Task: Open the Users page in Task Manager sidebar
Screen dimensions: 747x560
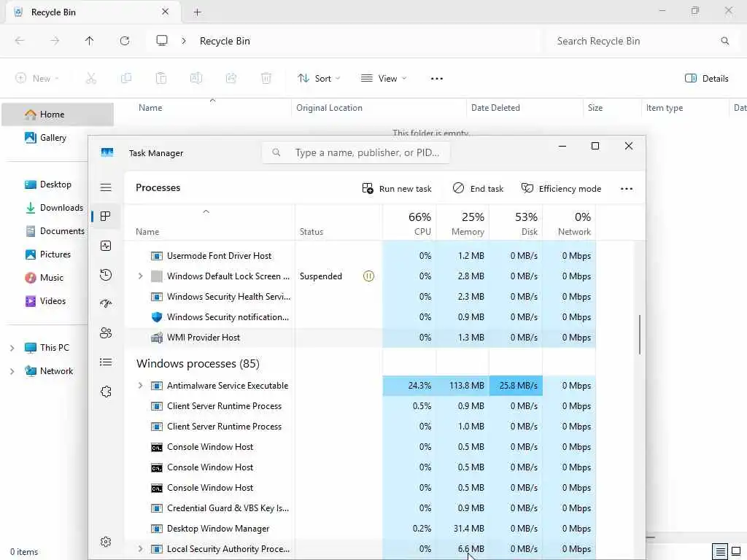Action: [106, 332]
